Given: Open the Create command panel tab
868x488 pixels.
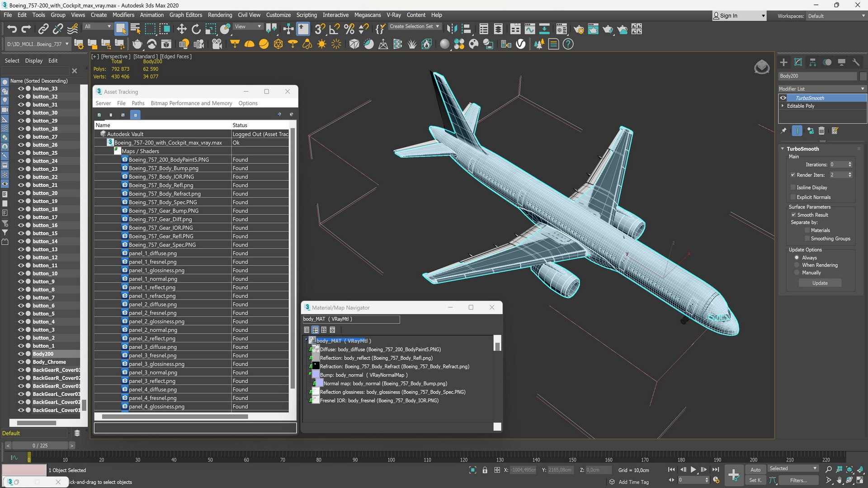Looking at the screenshot, I should [x=784, y=62].
